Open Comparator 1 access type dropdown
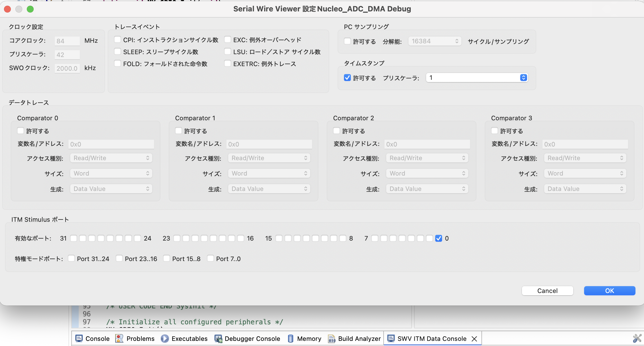 (x=269, y=158)
